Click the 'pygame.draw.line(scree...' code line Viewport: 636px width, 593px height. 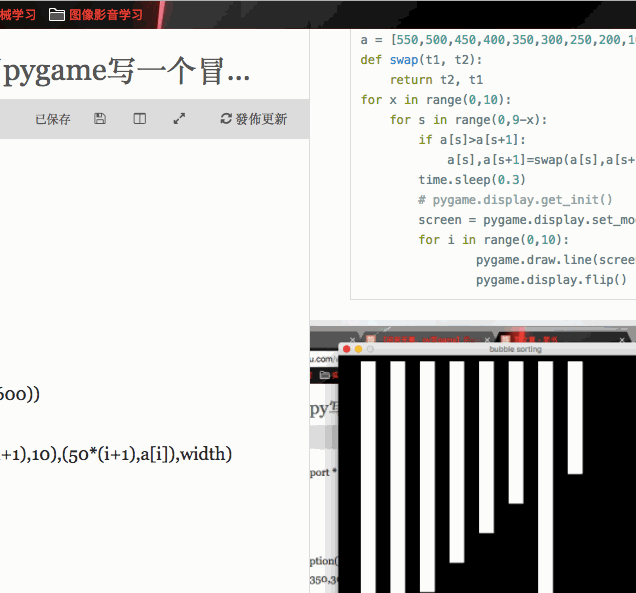click(556, 260)
